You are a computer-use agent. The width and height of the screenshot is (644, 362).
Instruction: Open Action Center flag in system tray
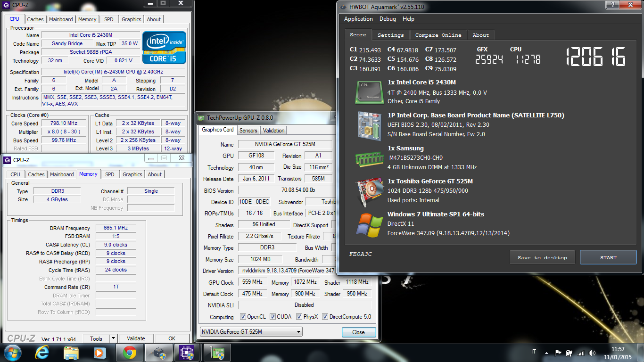pyautogui.click(x=558, y=353)
